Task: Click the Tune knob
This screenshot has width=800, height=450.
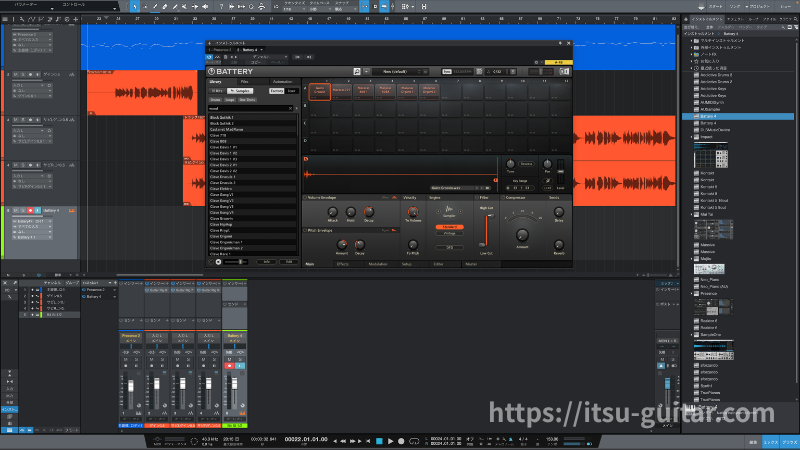Action: tap(510, 164)
